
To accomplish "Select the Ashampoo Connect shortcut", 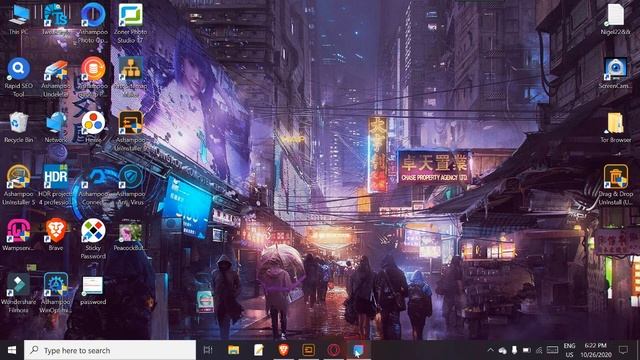I will [x=93, y=184].
